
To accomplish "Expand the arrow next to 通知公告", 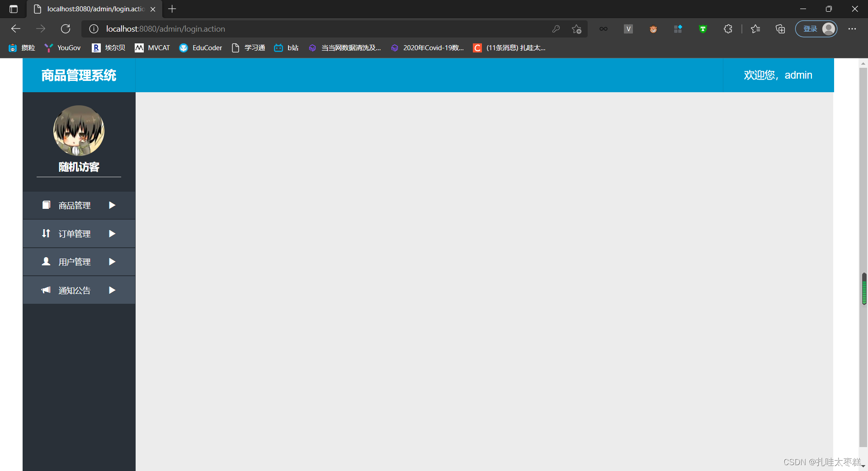I will pyautogui.click(x=112, y=290).
